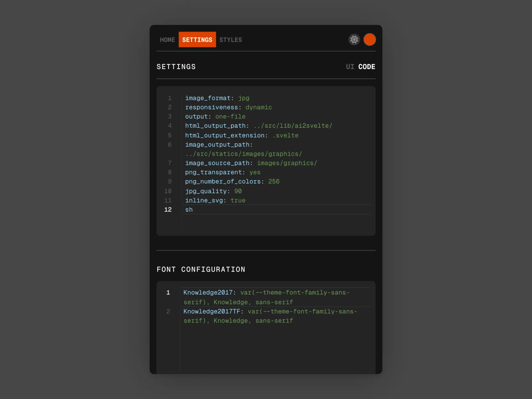Click line number 2 in font configuration gutter
This screenshot has height=399, width=532.
tap(168, 311)
